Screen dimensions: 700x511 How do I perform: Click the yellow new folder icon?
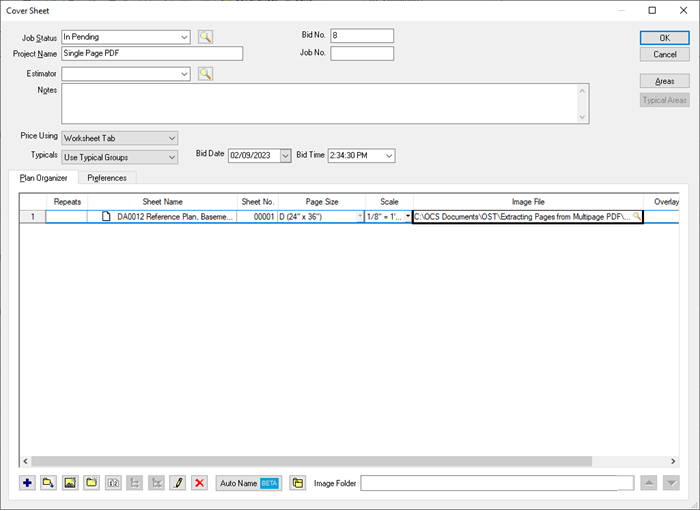(92, 483)
